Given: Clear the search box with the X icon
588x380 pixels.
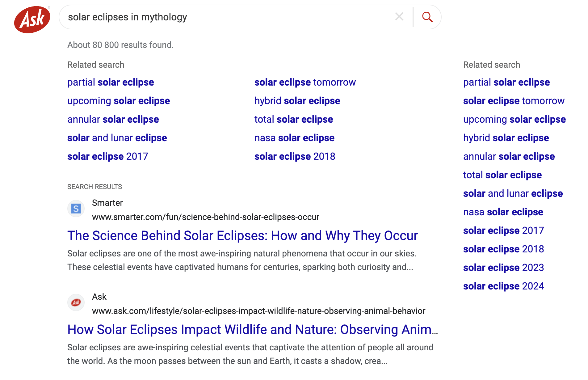Looking at the screenshot, I should click(x=399, y=17).
